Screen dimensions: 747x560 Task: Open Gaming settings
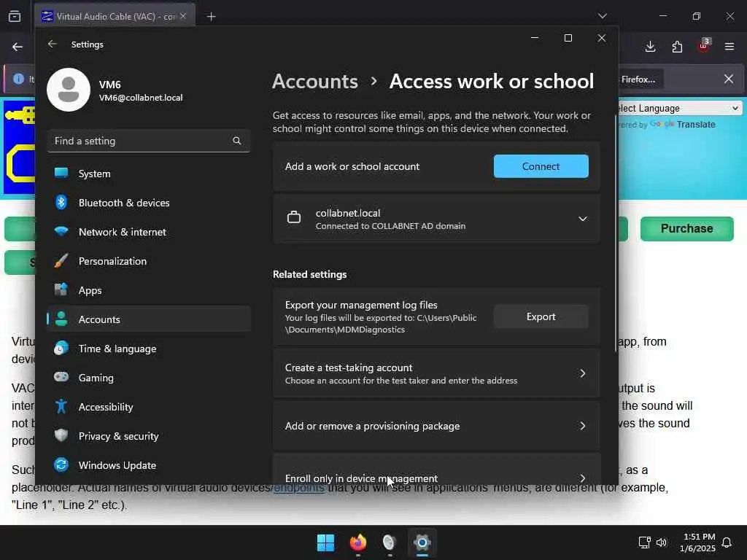pos(149,378)
